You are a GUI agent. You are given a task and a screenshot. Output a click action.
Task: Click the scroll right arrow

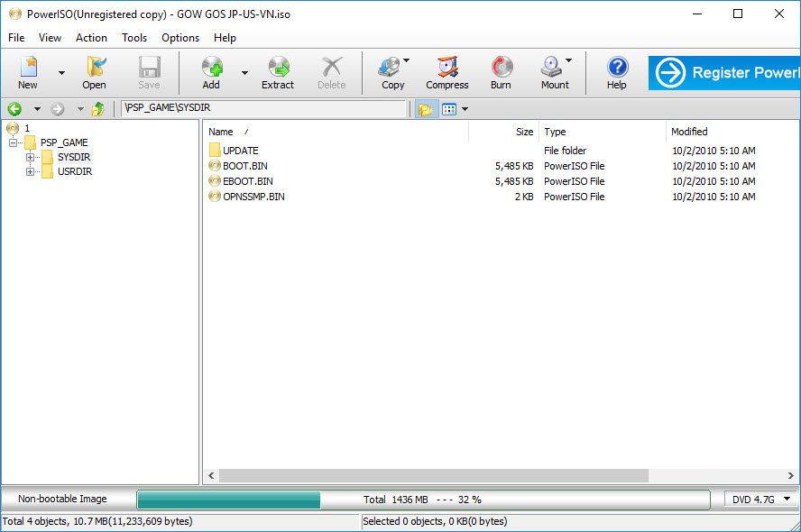[791, 475]
